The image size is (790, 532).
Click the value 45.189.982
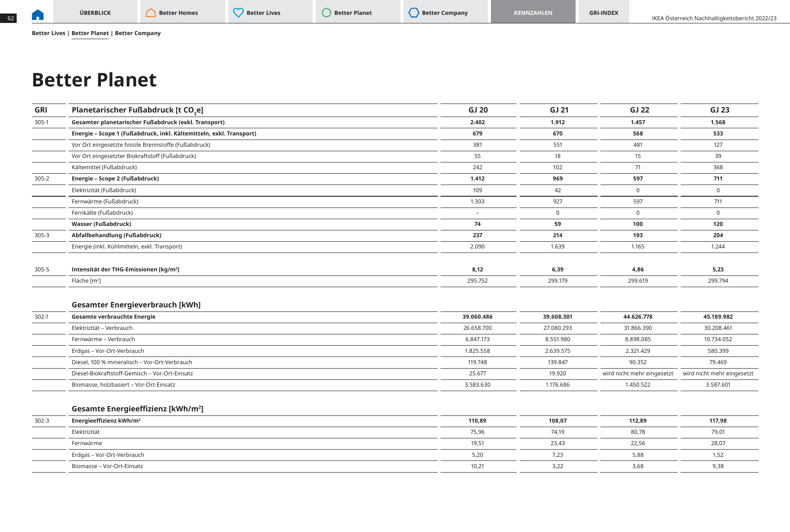pyautogui.click(x=718, y=317)
